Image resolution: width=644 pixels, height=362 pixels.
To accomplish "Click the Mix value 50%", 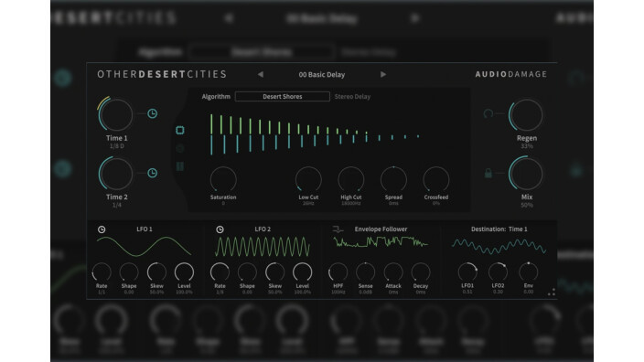I will [527, 205].
